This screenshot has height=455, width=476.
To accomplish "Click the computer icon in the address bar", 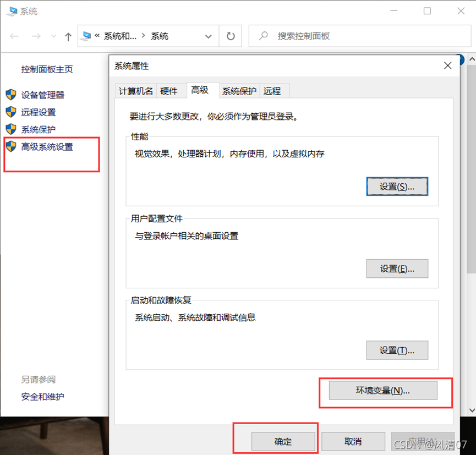I will pos(87,36).
